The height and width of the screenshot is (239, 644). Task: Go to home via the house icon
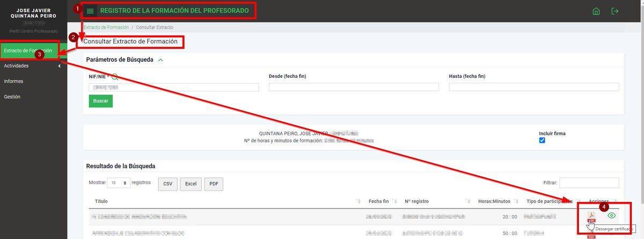[596, 11]
